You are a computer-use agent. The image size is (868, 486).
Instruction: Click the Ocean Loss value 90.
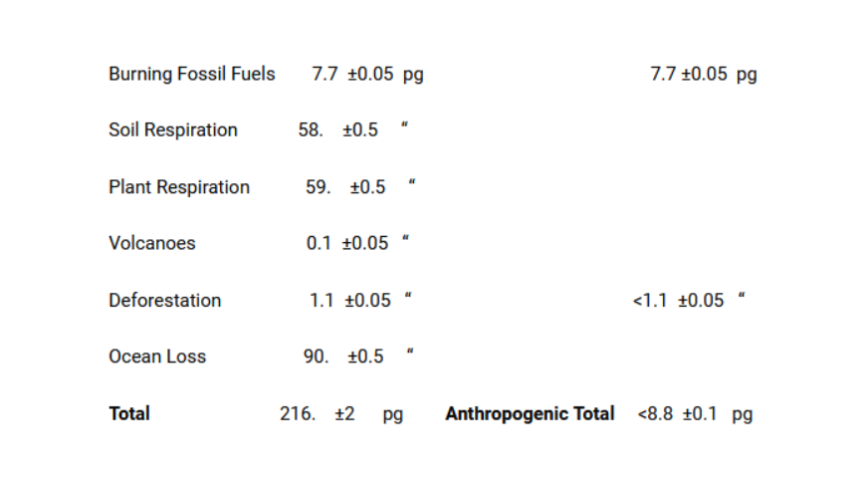[316, 357]
